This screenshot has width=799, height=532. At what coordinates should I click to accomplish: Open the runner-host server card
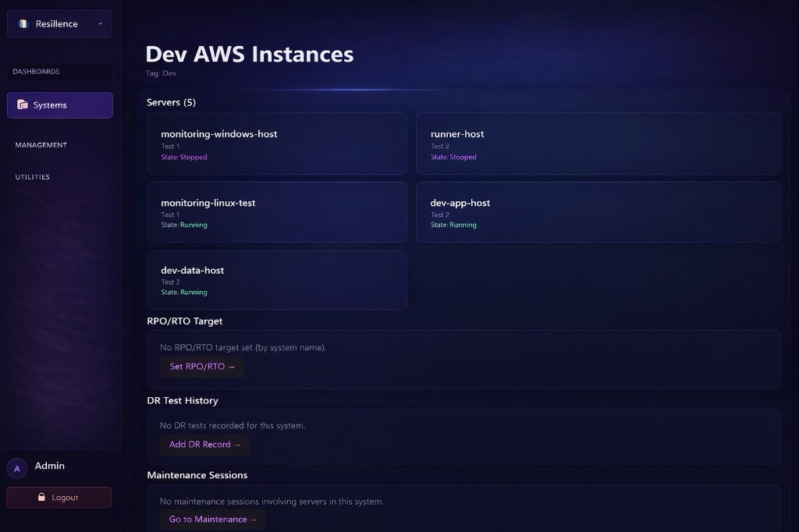[x=598, y=144]
